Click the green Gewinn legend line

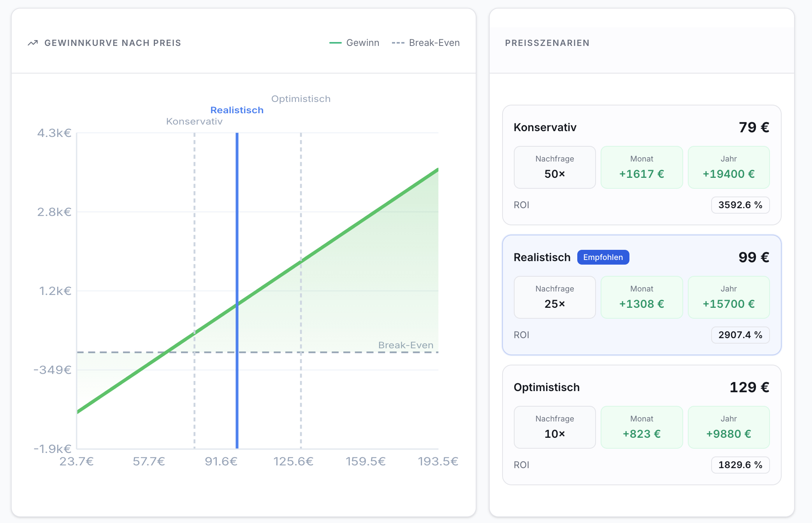(335, 43)
